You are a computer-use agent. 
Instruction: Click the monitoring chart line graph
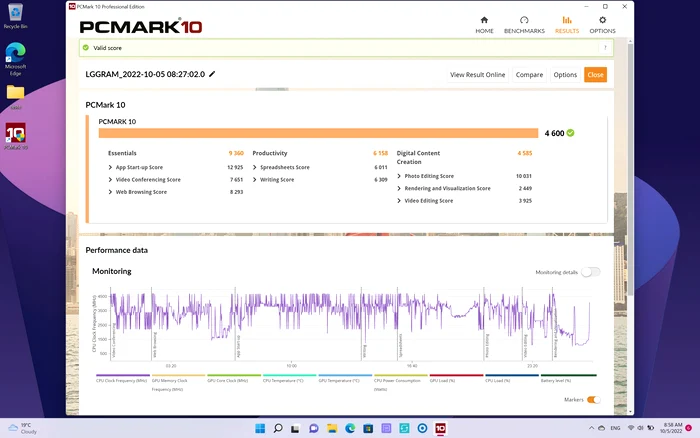coord(350,326)
